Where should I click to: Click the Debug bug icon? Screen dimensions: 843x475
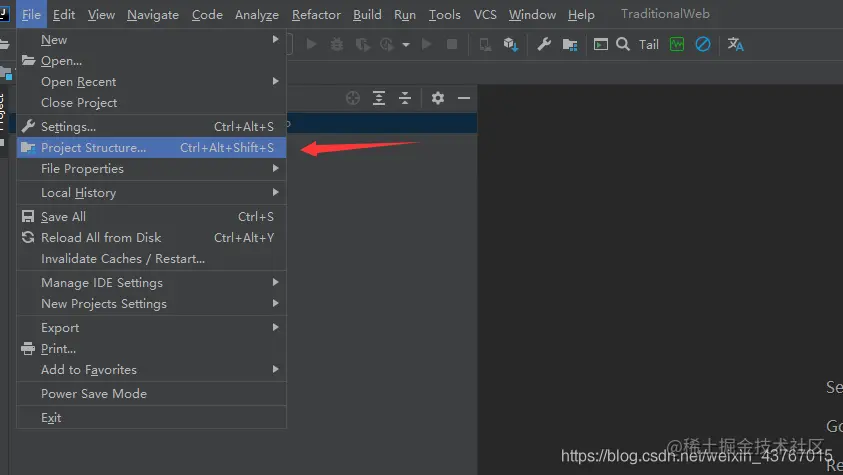[x=337, y=44]
